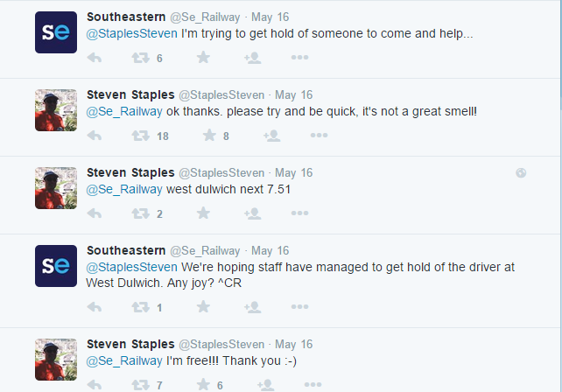Reply to the "I'm free!!!" tweet
The width and height of the screenshot is (562, 392).
(x=95, y=385)
